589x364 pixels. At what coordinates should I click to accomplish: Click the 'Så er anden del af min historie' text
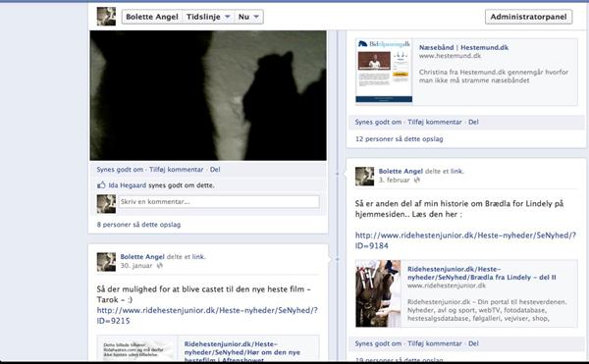point(459,209)
